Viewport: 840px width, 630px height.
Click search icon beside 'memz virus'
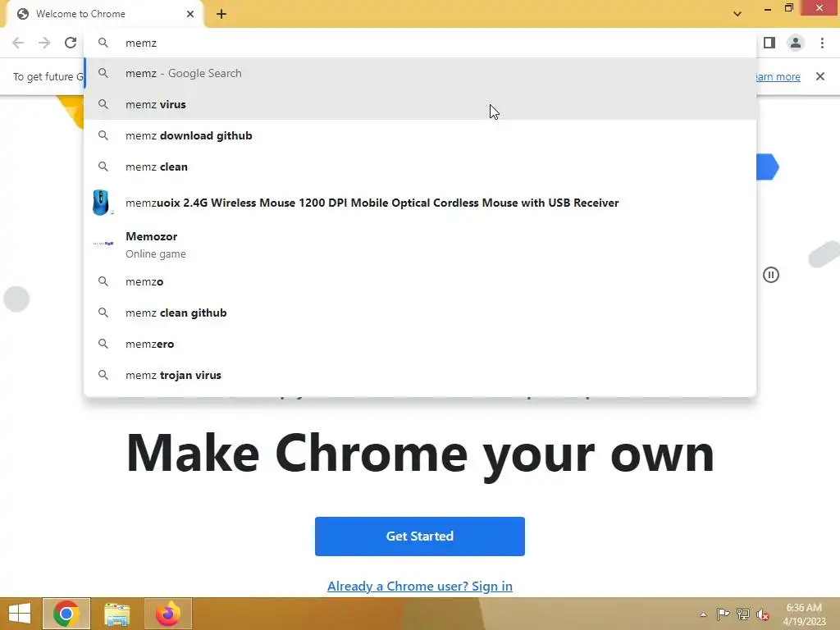(103, 104)
